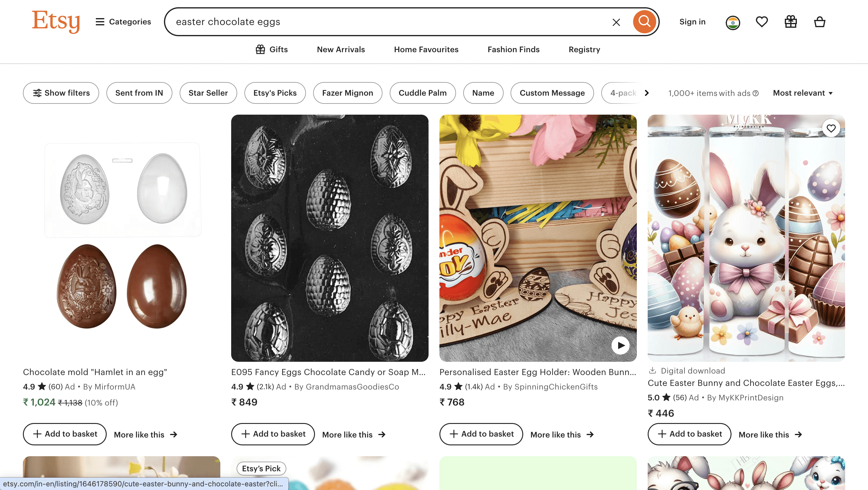Play the video on the Easter egg holder listing

pos(620,345)
